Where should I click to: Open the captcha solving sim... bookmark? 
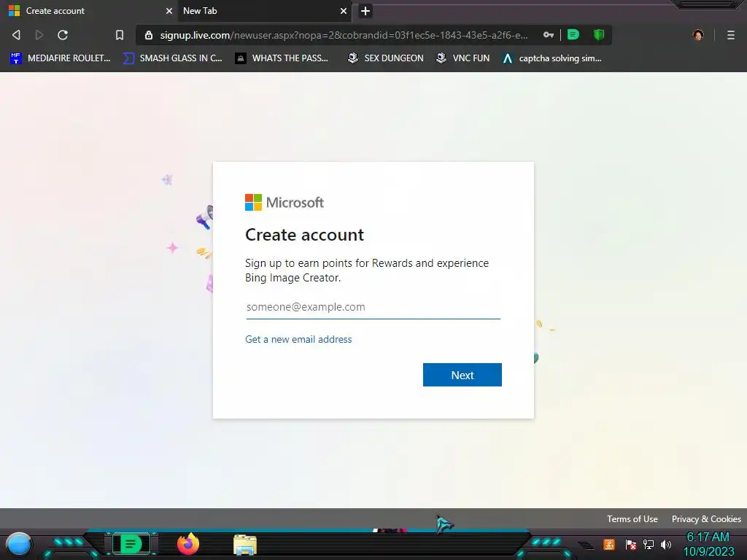552,58
